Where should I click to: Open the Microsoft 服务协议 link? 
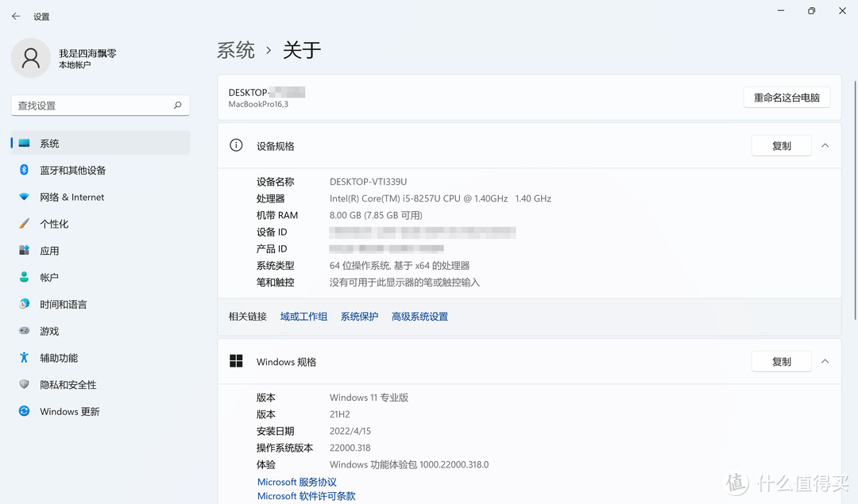(297, 482)
